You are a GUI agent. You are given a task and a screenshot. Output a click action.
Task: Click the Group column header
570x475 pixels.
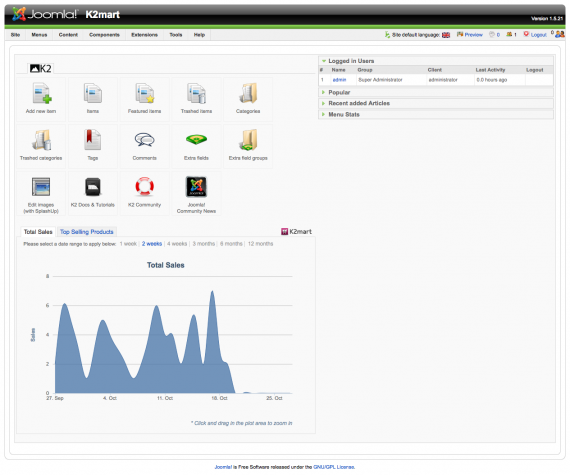click(365, 70)
